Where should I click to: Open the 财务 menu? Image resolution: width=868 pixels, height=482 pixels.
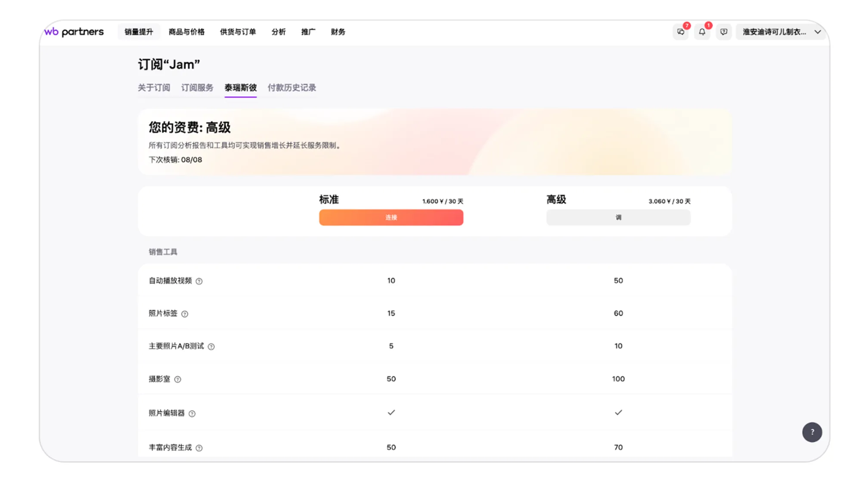point(338,32)
